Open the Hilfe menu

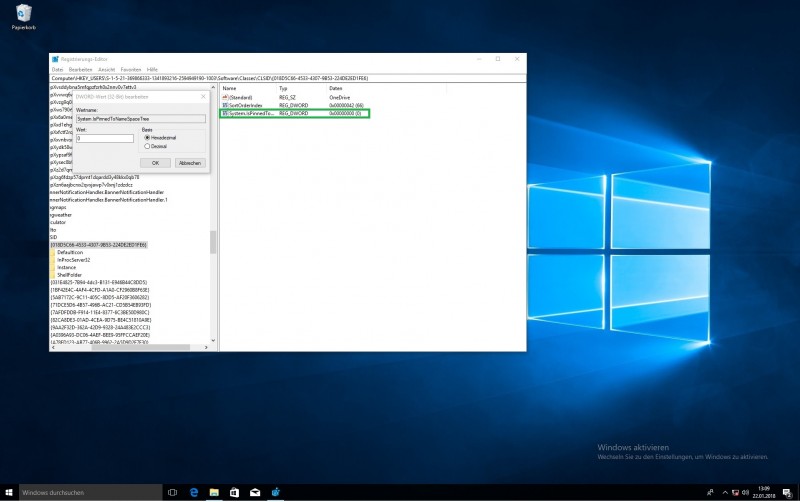pyautogui.click(x=152, y=69)
